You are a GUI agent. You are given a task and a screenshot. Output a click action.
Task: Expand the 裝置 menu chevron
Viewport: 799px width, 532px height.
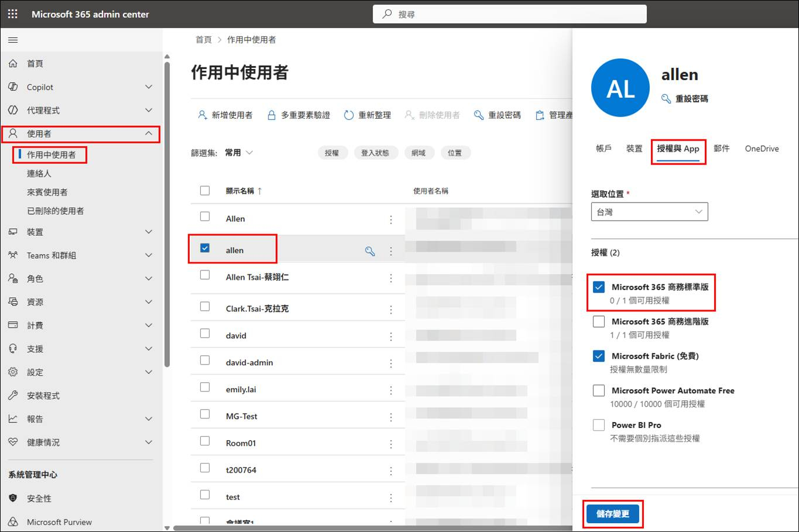[x=149, y=232]
